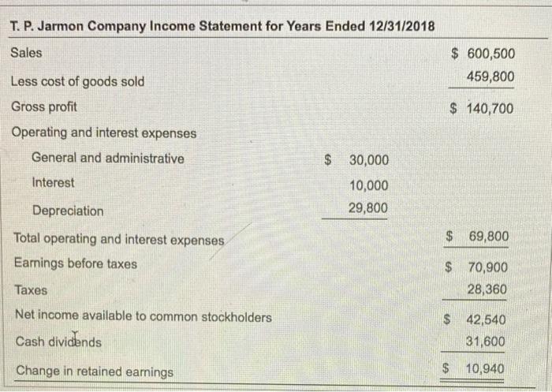Select the General and administrative row label

(x=108, y=158)
